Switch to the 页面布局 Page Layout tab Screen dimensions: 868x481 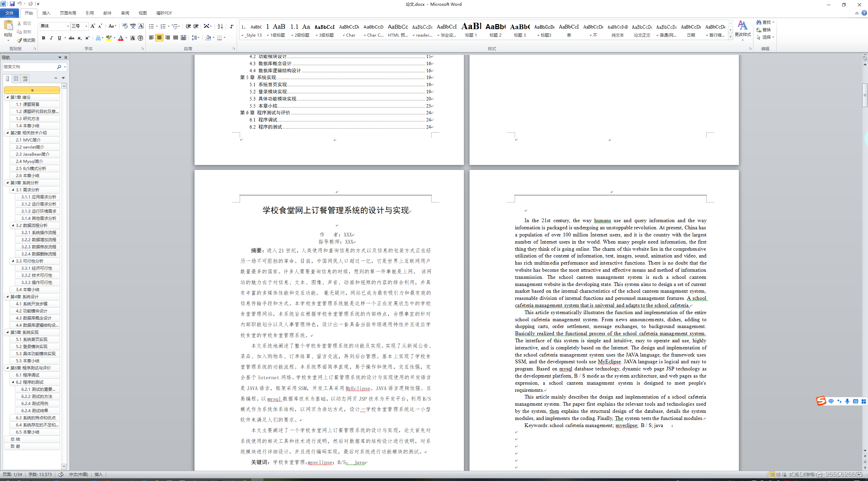(x=68, y=13)
